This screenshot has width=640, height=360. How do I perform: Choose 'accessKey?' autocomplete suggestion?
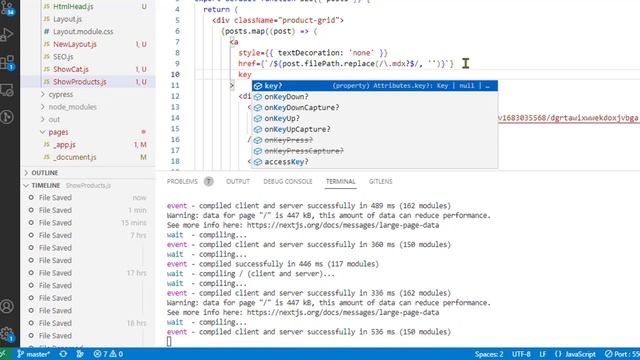point(375,162)
